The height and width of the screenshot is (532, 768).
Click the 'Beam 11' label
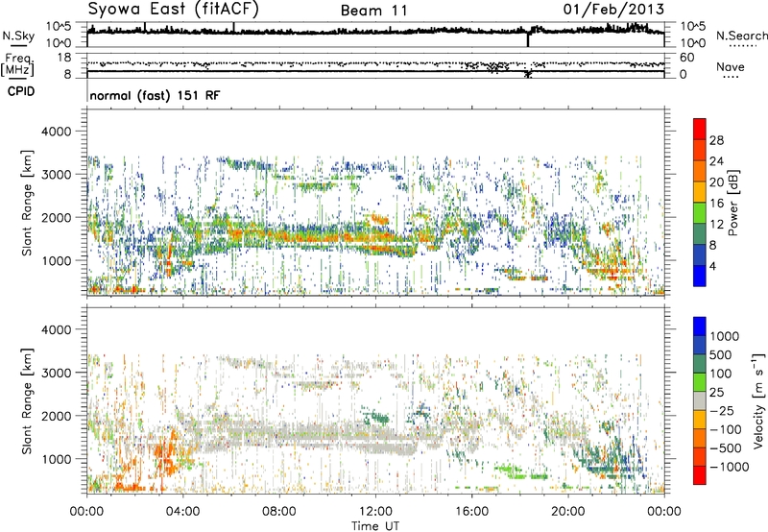(x=373, y=11)
